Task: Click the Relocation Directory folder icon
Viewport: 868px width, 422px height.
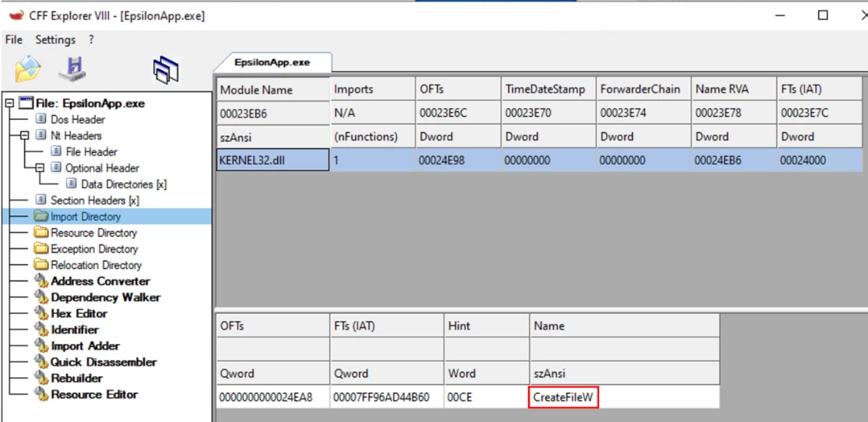Action: click(x=42, y=265)
